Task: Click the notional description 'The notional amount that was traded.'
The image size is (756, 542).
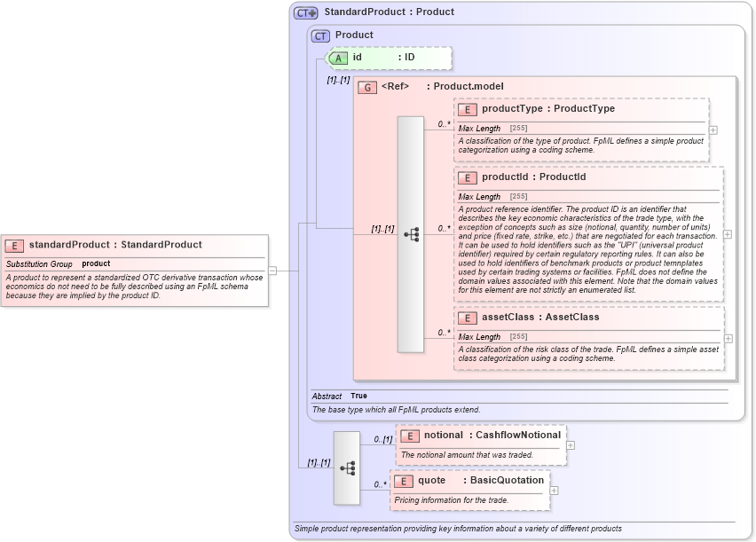Action: click(467, 455)
